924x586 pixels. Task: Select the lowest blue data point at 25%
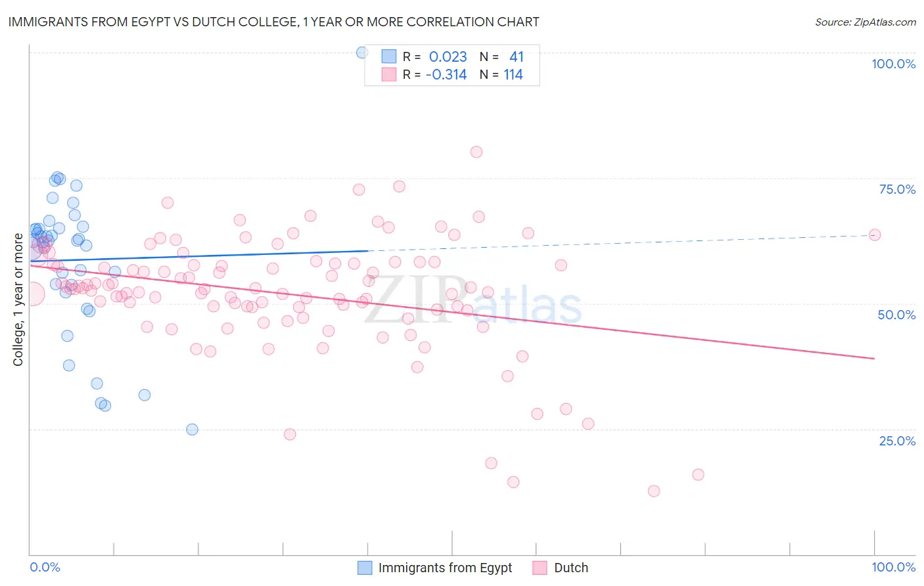pos(192,429)
